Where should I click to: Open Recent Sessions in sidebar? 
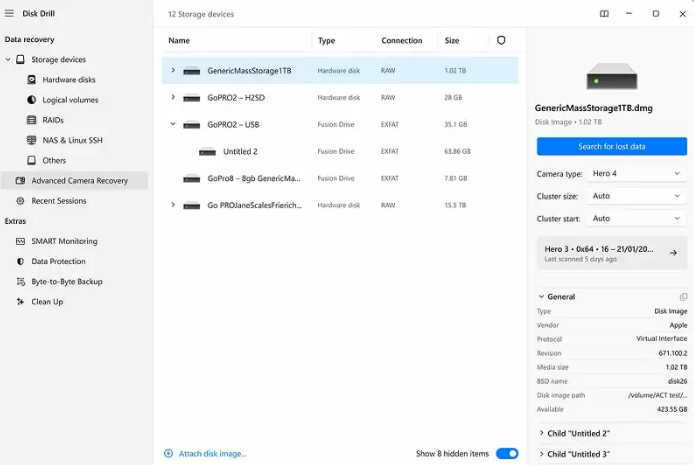58,201
